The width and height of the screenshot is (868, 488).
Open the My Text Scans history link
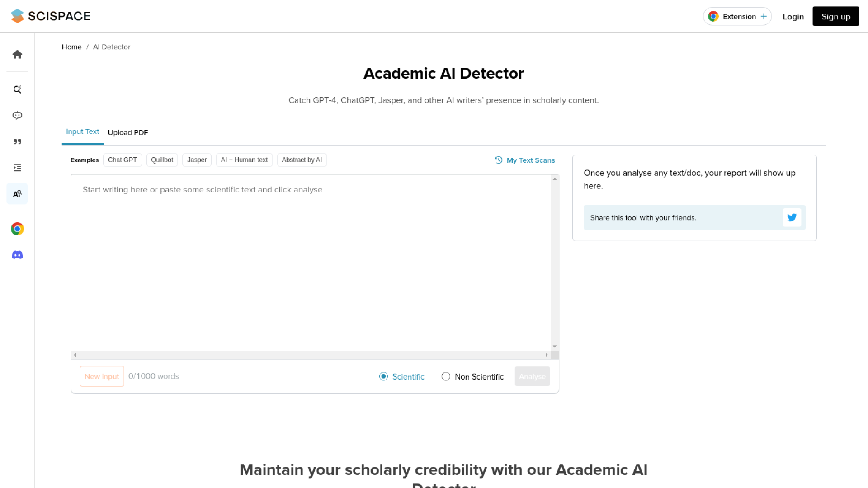tap(525, 160)
